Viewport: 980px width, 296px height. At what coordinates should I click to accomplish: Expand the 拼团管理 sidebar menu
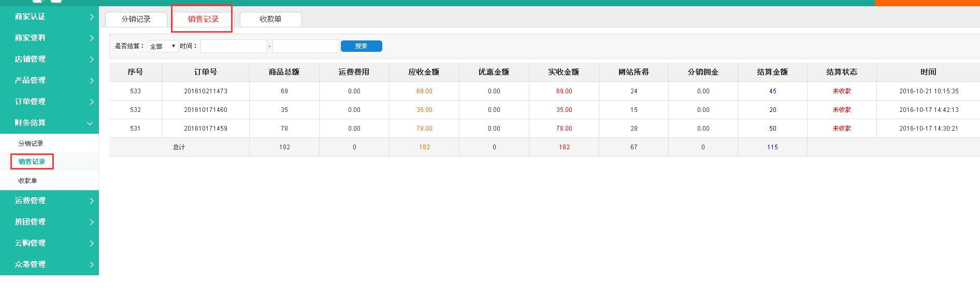click(49, 222)
